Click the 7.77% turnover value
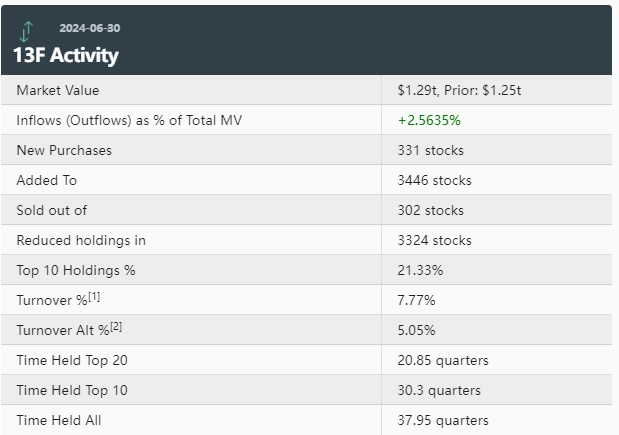619x435 pixels. [416, 300]
